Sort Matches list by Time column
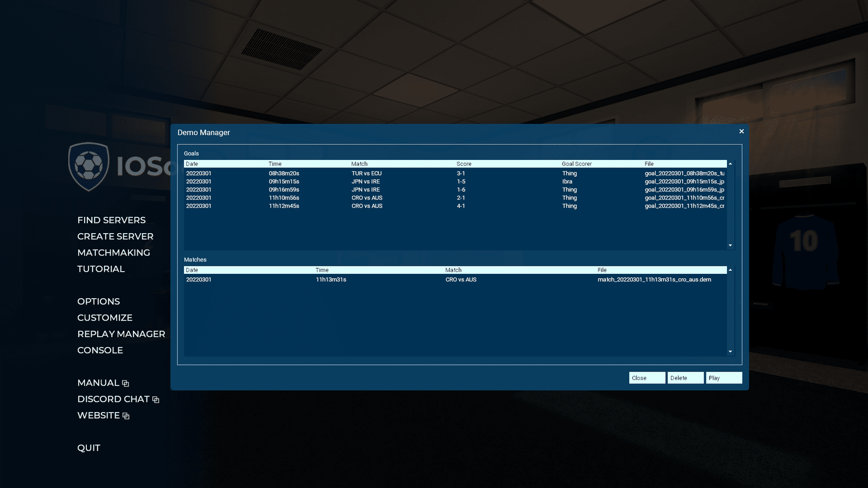The width and height of the screenshot is (868, 488). (x=378, y=270)
